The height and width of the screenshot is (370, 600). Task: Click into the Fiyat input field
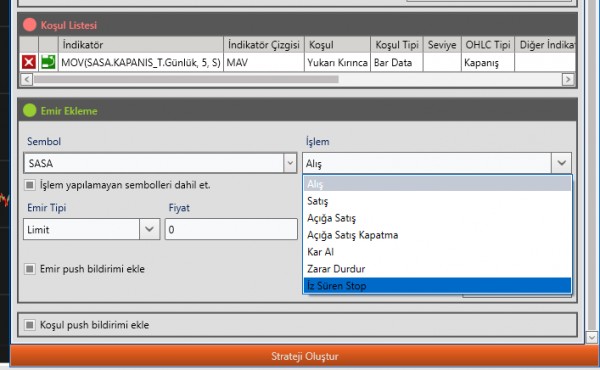point(231,229)
